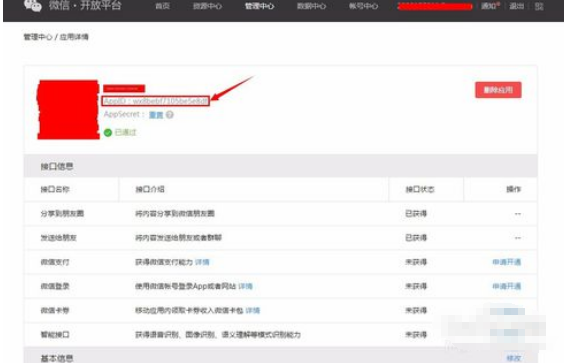Click the 删除应用 red button
Screen dimensions: 564x363
[498, 90]
